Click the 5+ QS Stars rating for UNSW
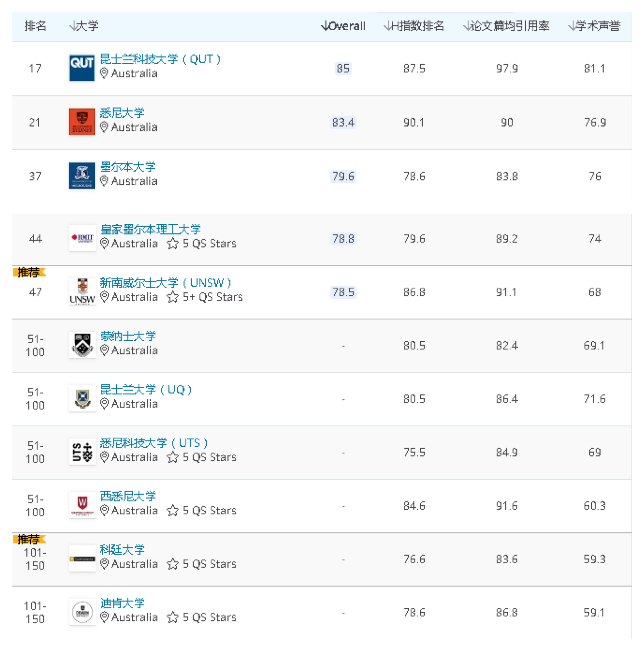Viewport: 644px width, 651px height. coord(205,297)
